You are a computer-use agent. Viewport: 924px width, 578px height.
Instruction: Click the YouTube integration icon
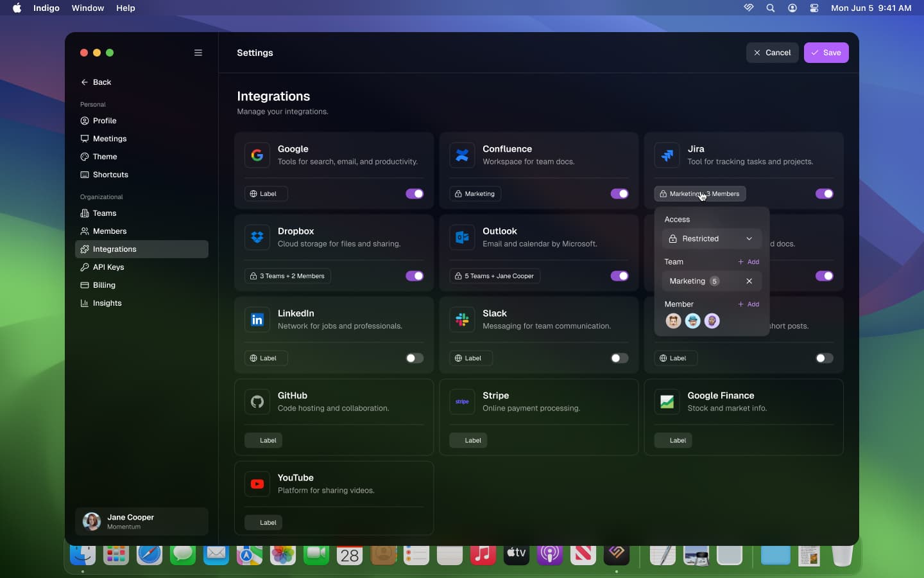pyautogui.click(x=257, y=484)
